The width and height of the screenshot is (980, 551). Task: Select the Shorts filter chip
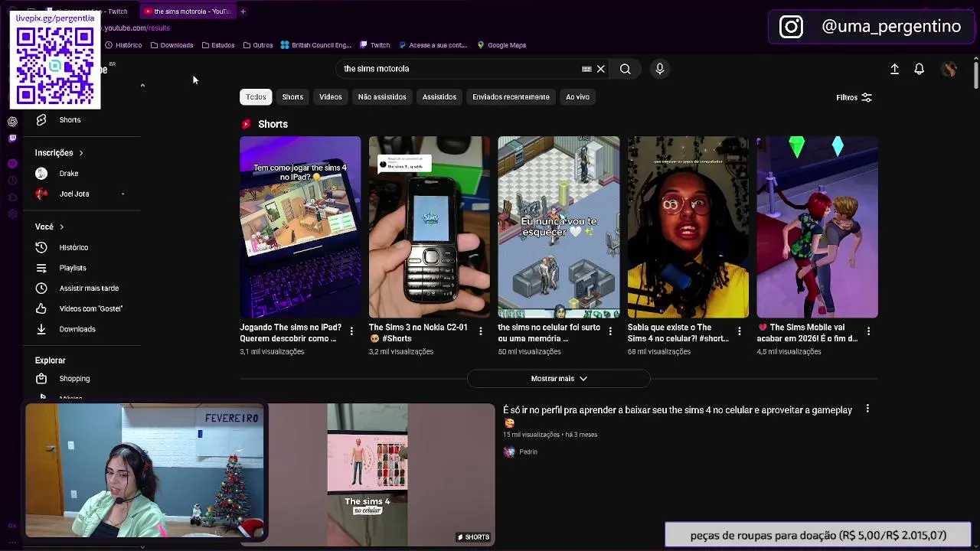[x=292, y=97]
